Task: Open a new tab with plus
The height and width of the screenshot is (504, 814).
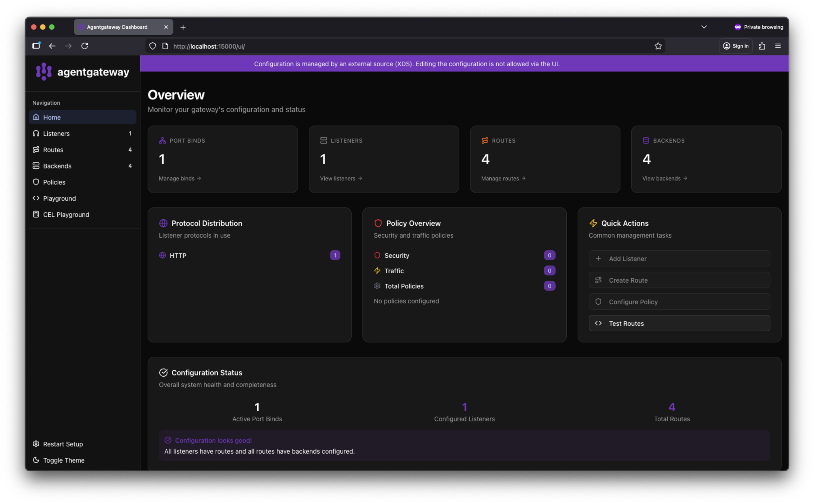Action: pyautogui.click(x=183, y=27)
